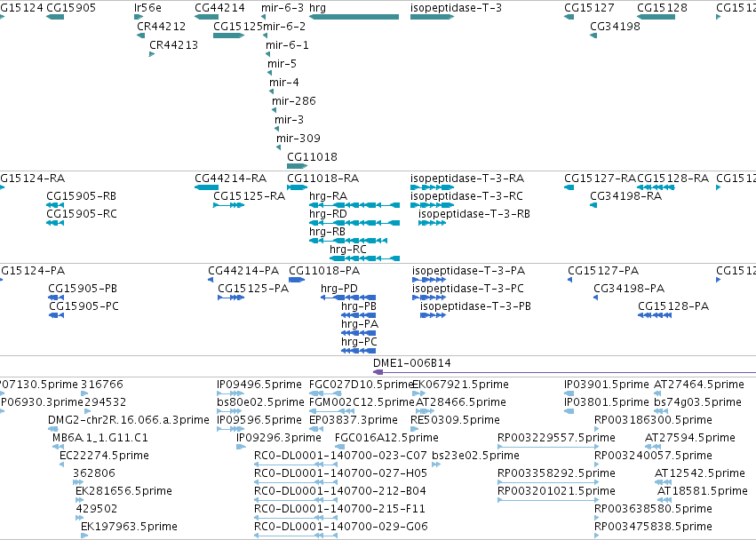The width and height of the screenshot is (756, 540).
Task: Select the DME1-006B14 feature label
Action: pos(411,363)
